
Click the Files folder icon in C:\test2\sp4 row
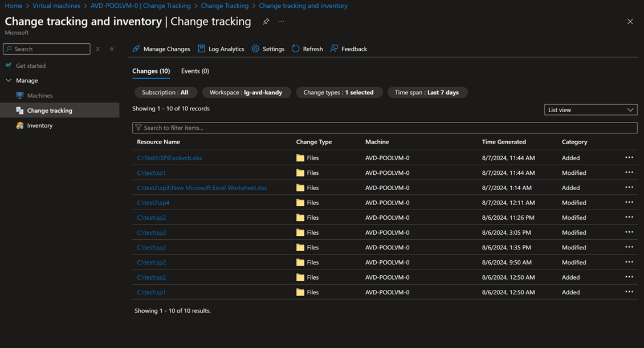click(x=300, y=203)
